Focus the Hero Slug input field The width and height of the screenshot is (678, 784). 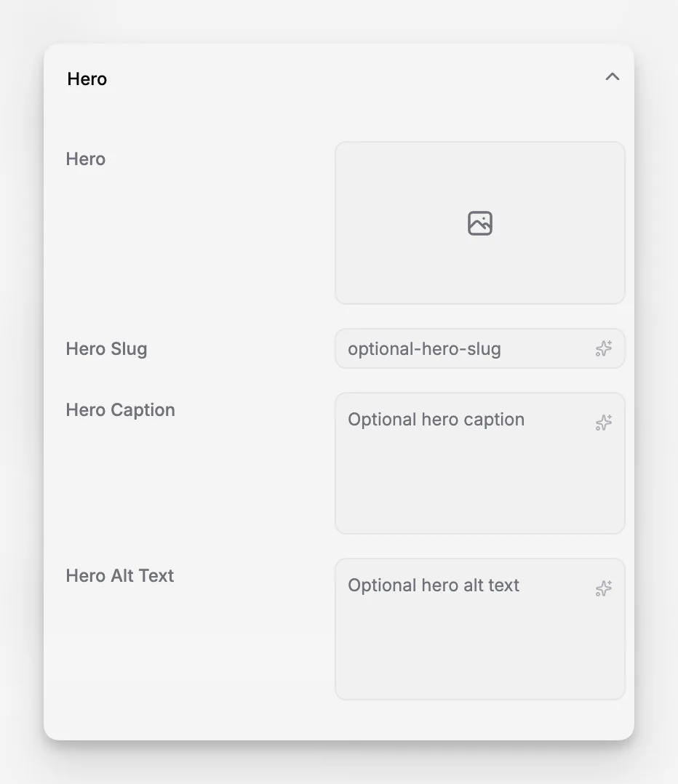[480, 348]
